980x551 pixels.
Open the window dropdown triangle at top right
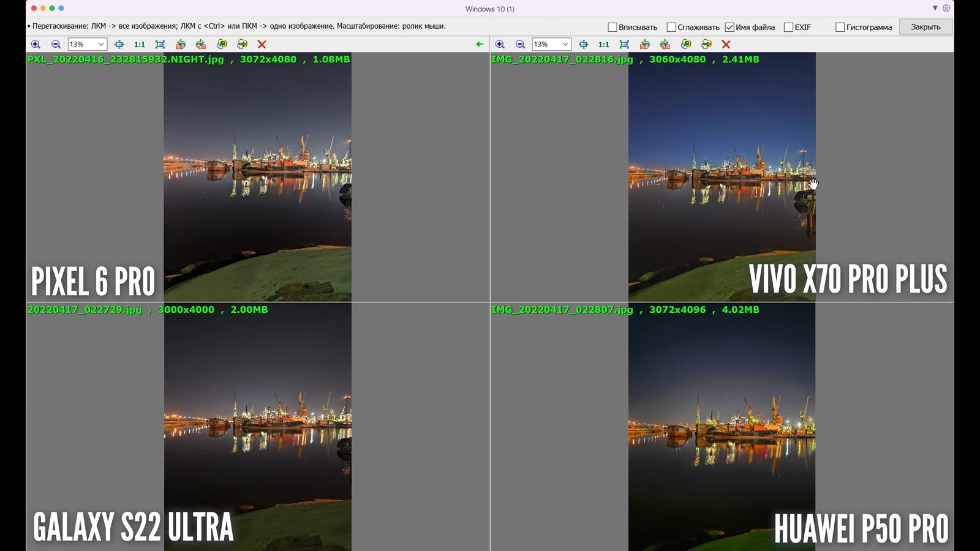click(x=935, y=8)
